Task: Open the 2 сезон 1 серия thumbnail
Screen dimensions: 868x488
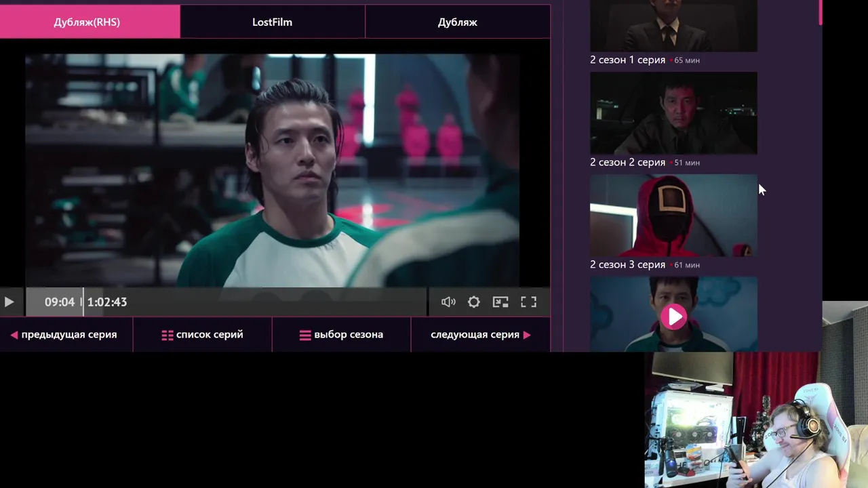Action: (x=673, y=26)
